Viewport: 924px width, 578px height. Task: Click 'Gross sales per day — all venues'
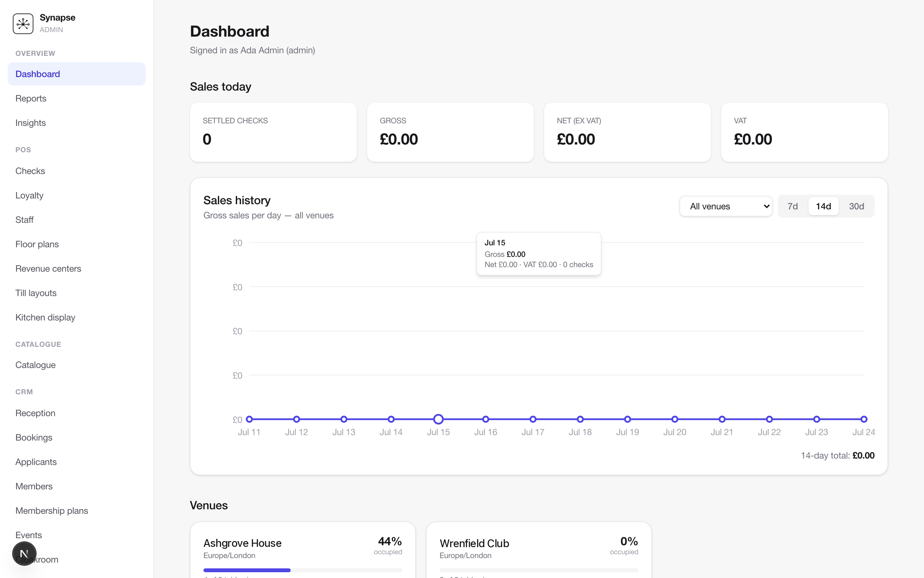pyautogui.click(x=269, y=215)
